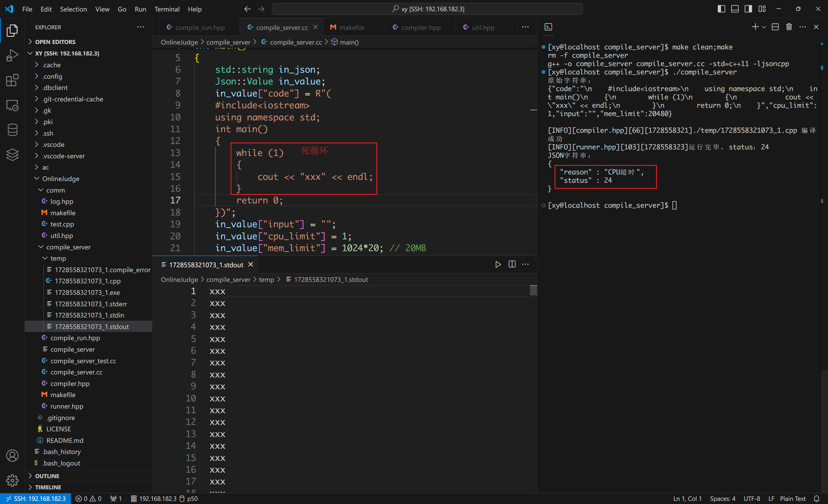Toggle the TIMELINE panel open
This screenshot has height=504, width=828.
(x=48, y=487)
